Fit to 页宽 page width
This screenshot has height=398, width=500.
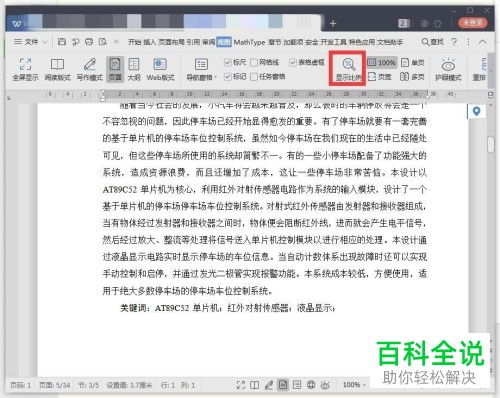click(380, 77)
